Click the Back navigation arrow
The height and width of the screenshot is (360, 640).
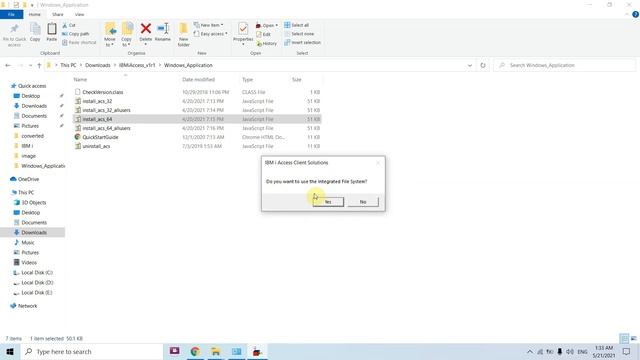click(8, 65)
